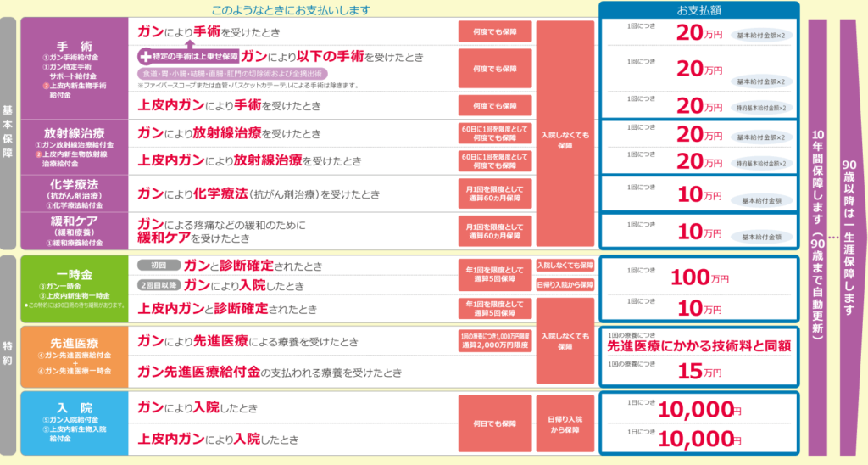Click the 何日でも保障 red box

[x=495, y=422]
